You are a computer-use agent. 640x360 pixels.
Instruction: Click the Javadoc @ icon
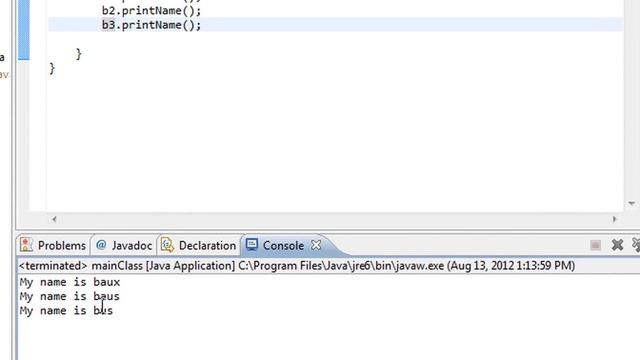pos(101,245)
